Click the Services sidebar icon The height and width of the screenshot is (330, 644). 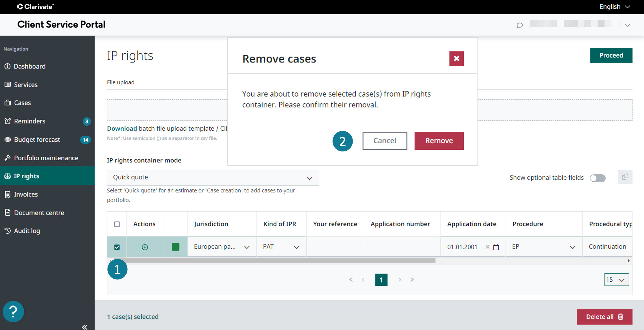tap(8, 85)
